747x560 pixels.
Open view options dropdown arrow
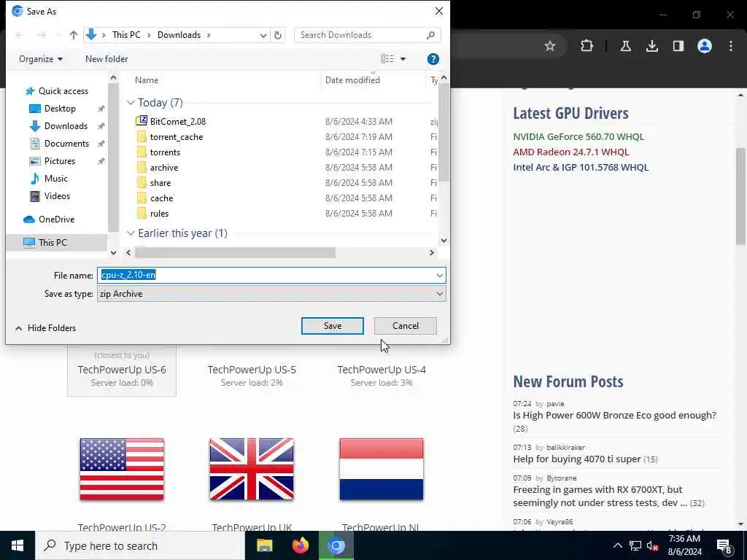pyautogui.click(x=403, y=59)
